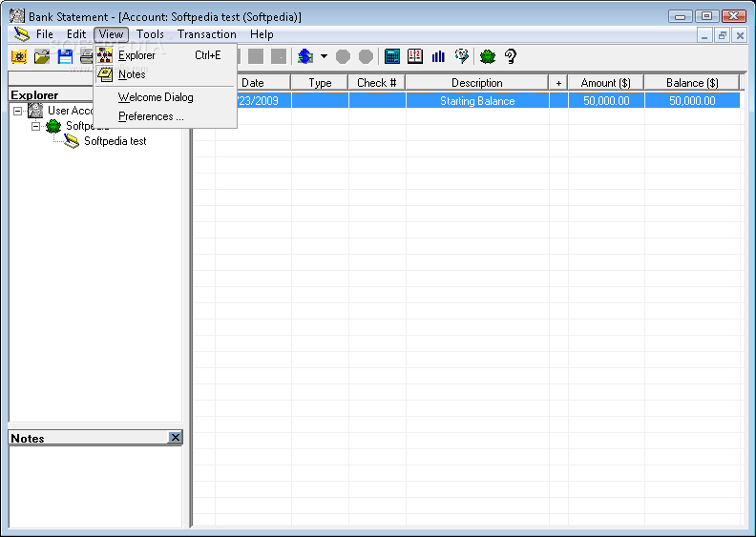Viewport: 756px width, 537px height.
Task: Choose Explorer Ctrl+E from View menu
Action: 165,55
